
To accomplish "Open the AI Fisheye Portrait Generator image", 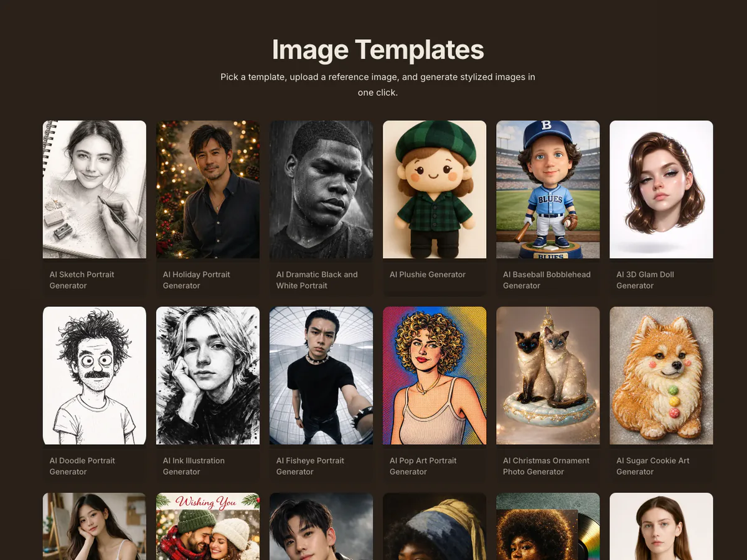I will pos(321,376).
